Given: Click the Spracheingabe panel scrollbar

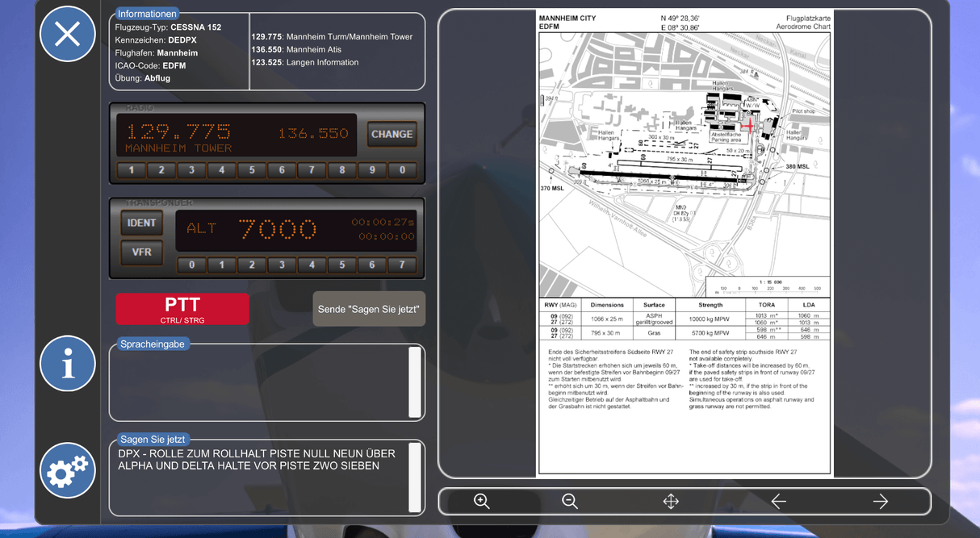Looking at the screenshot, I should 415,382.
